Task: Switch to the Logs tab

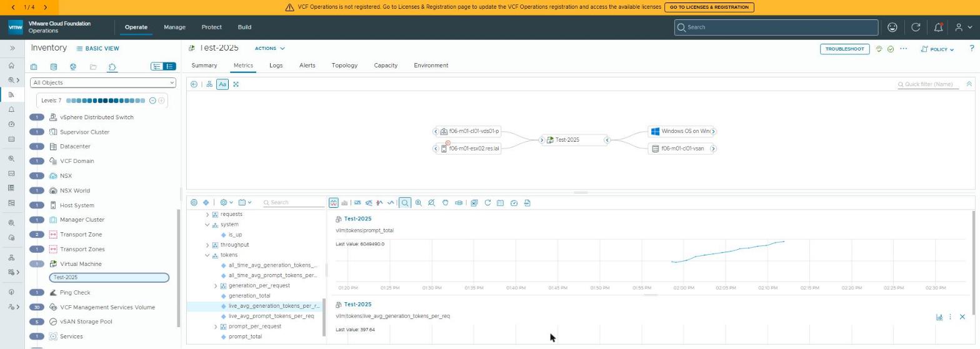Action: point(276,66)
